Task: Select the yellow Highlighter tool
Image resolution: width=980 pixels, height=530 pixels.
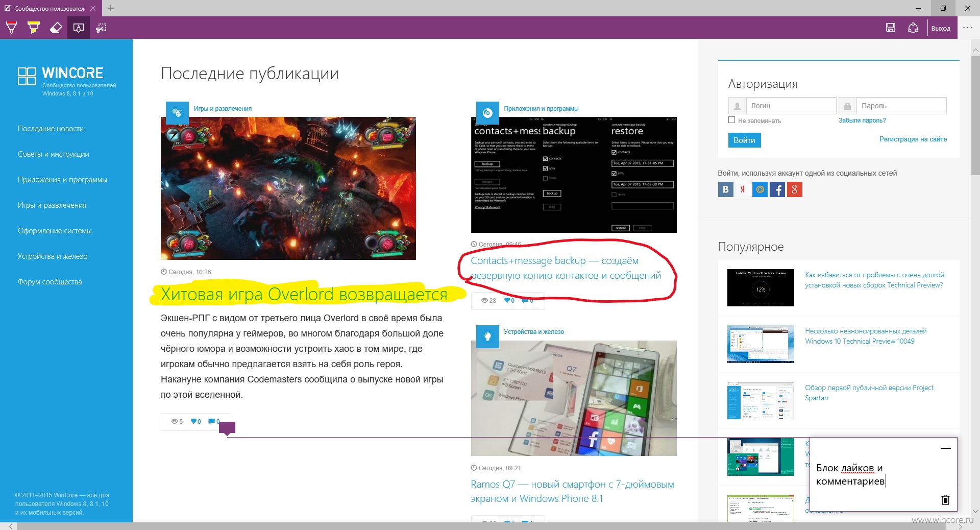Action: point(34,28)
